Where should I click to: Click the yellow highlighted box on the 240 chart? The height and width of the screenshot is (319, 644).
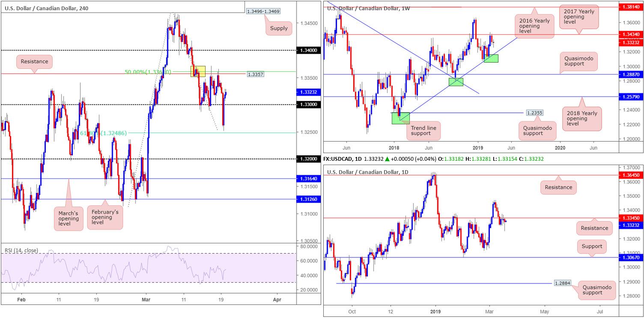point(198,71)
